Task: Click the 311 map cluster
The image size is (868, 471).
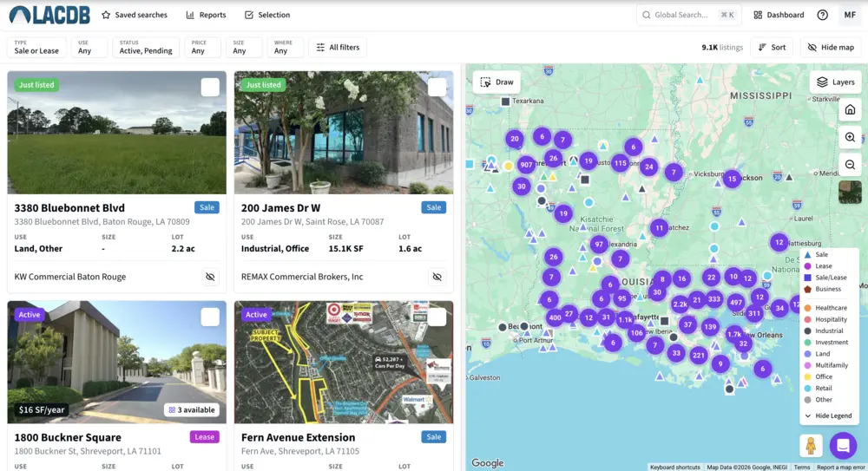Action: (x=754, y=313)
